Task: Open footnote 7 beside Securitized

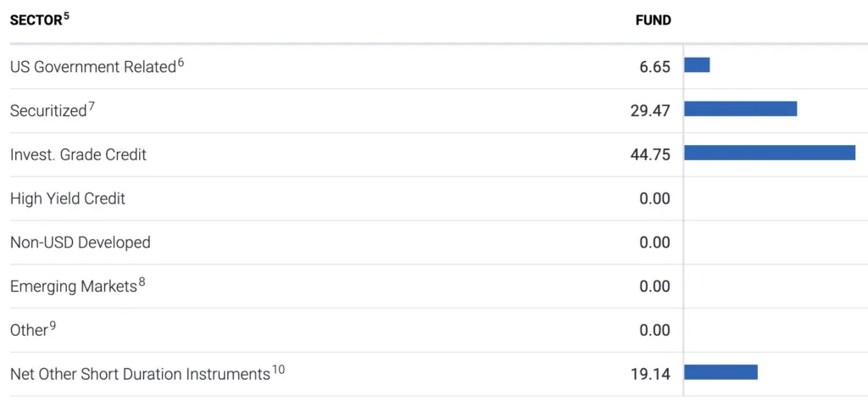Action: 92,107
